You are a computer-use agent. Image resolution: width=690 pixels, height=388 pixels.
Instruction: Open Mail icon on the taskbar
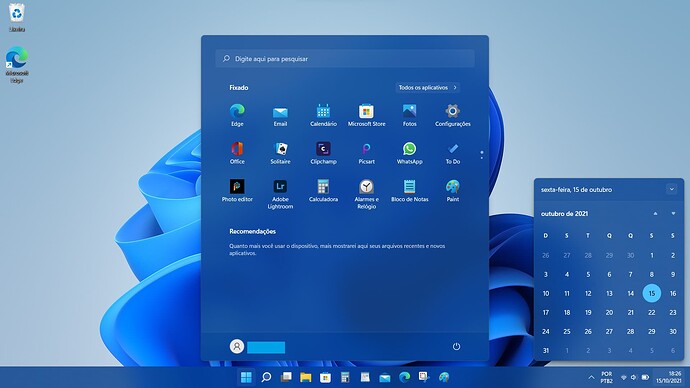tap(385, 377)
